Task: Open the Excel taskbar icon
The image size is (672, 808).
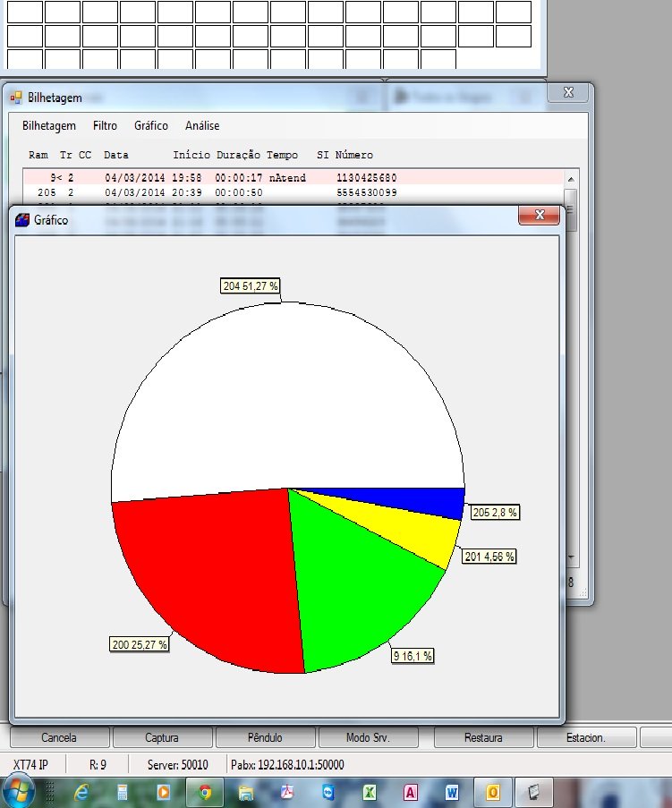Action: pos(368,792)
